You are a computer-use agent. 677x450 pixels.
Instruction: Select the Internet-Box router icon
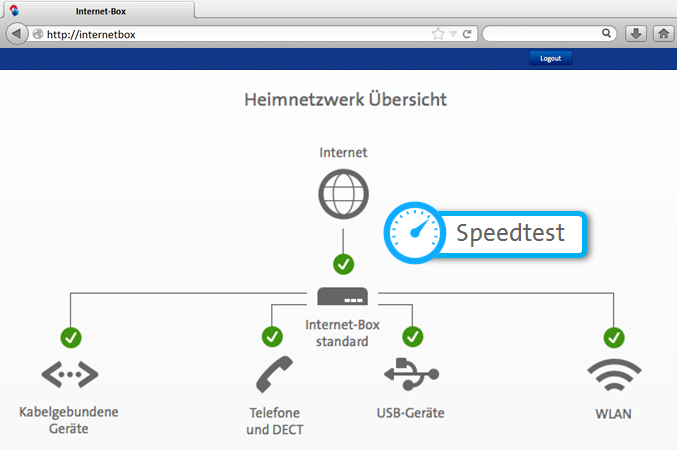[x=342, y=296]
